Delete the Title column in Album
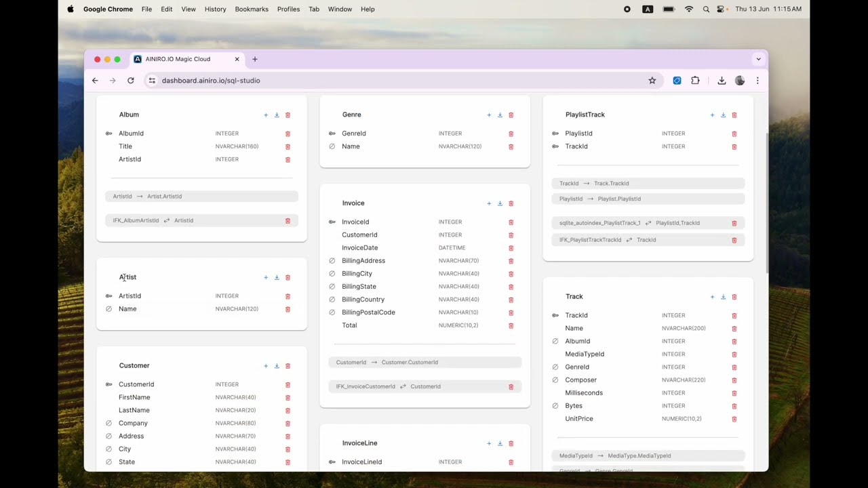 [x=288, y=146]
